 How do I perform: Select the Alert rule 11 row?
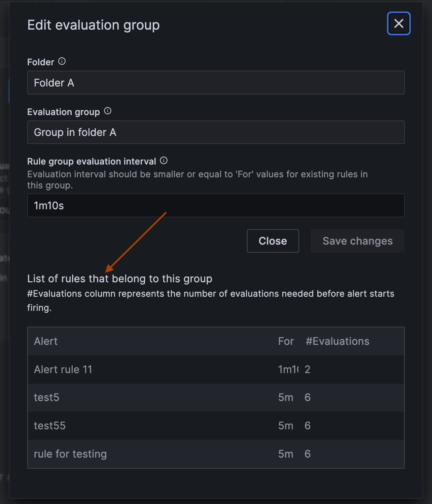[216, 369]
